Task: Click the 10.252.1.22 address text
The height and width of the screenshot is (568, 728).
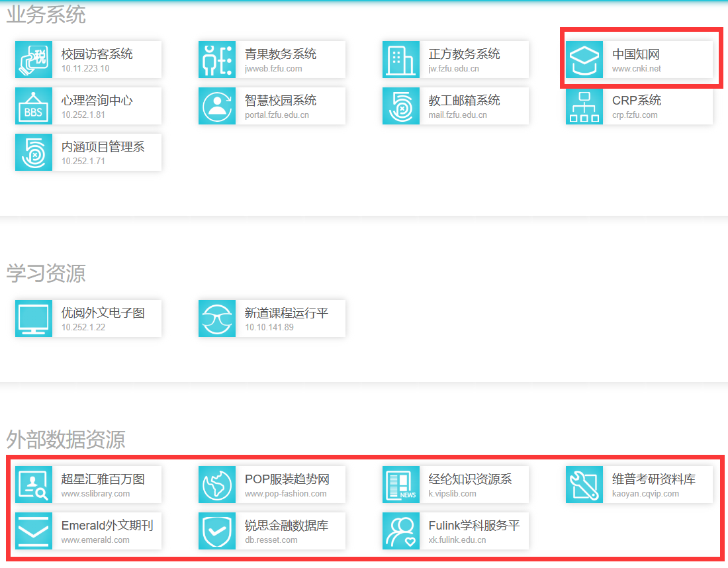Action: coord(83,328)
